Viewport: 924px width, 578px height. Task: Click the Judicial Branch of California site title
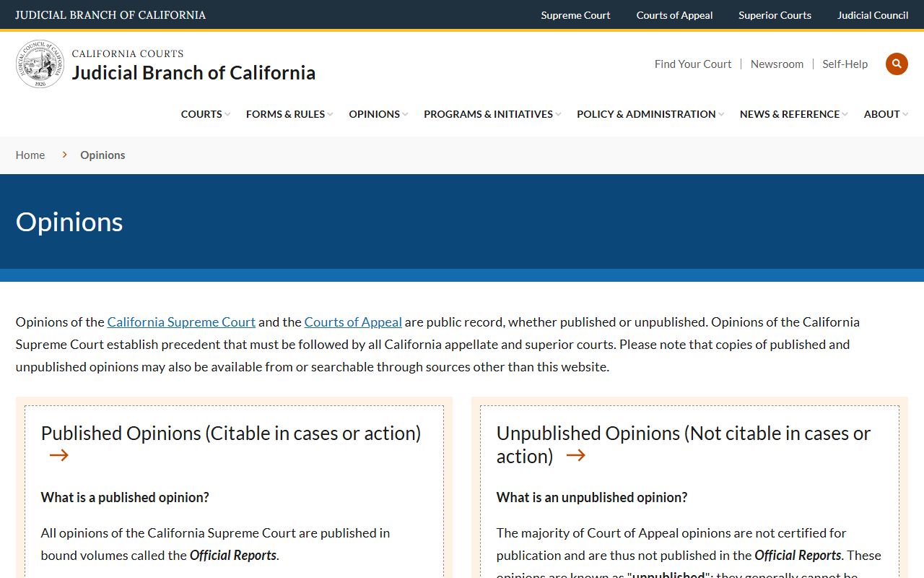point(193,72)
